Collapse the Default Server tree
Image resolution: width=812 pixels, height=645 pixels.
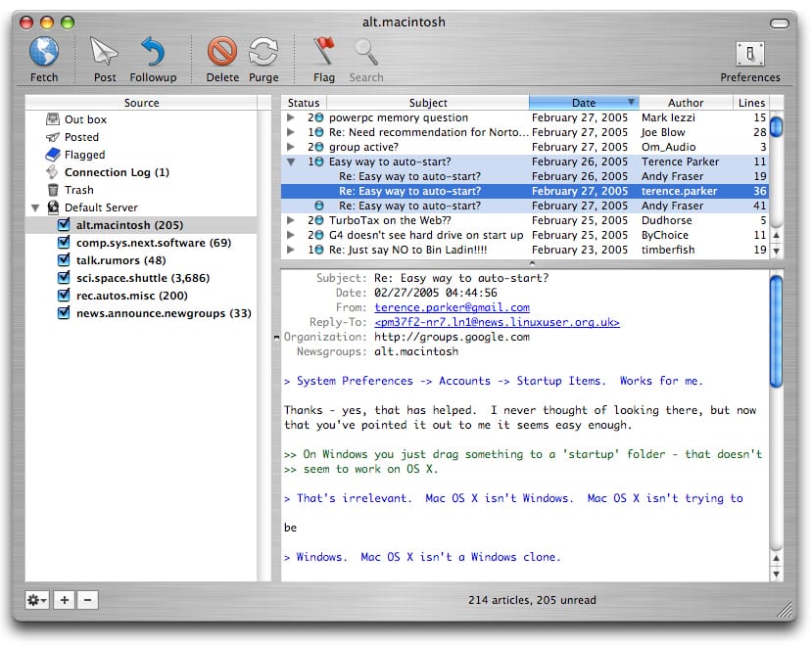pos(34,208)
